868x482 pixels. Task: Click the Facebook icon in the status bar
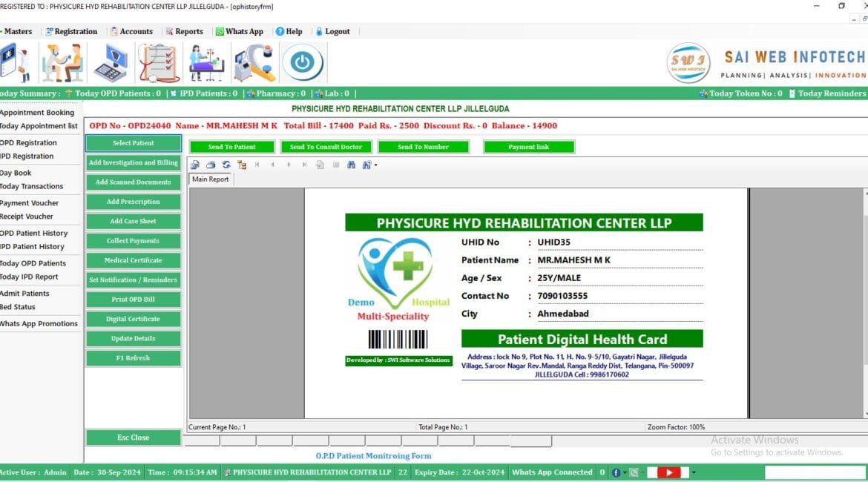(616, 472)
